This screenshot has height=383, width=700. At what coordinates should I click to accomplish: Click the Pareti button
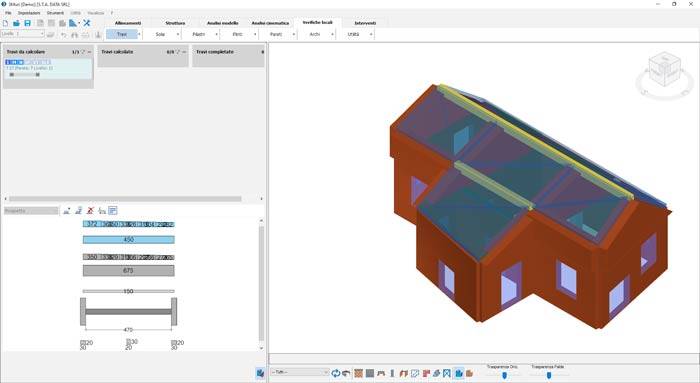[276, 34]
